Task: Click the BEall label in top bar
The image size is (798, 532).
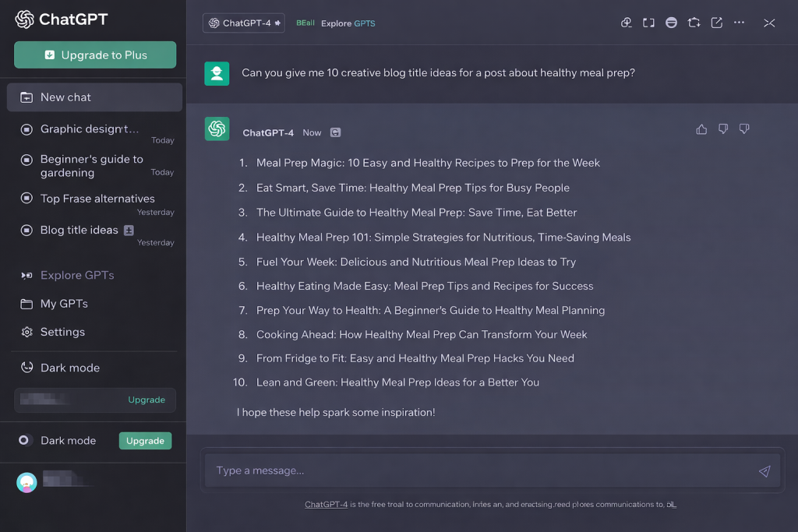Action: click(x=305, y=23)
